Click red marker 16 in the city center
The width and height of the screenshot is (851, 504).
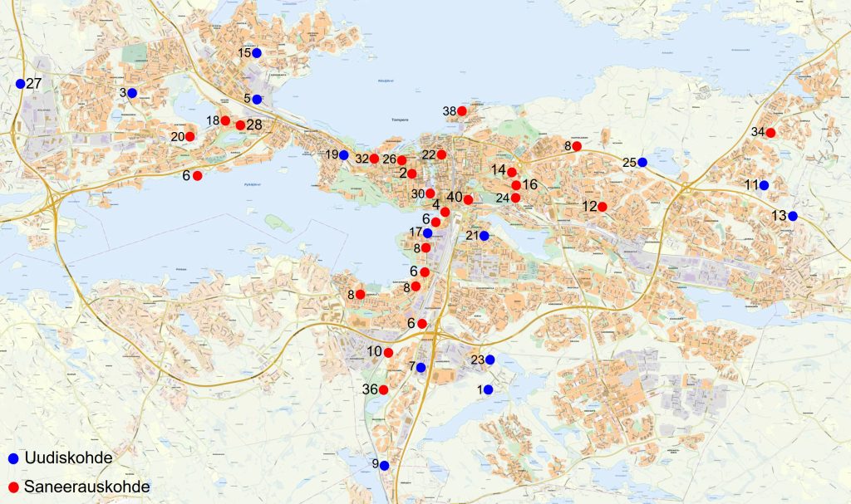514,184
